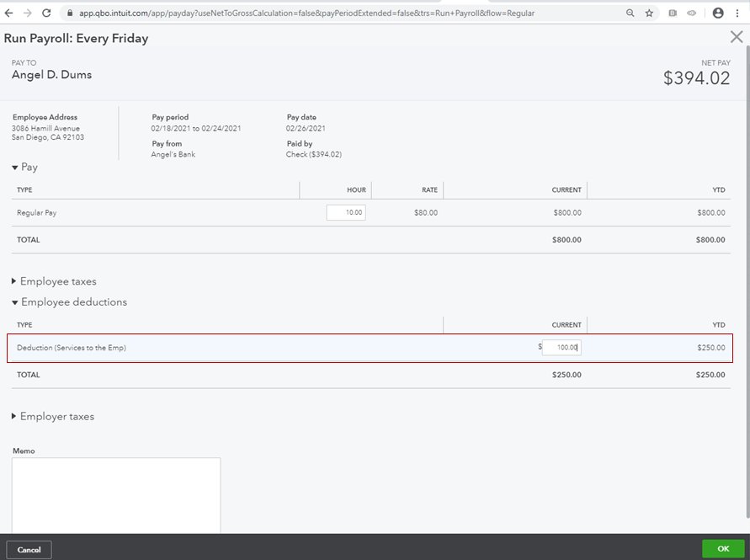This screenshot has height=560, width=750.
Task: Click the pay date 02/26/2021
Action: coord(306,128)
